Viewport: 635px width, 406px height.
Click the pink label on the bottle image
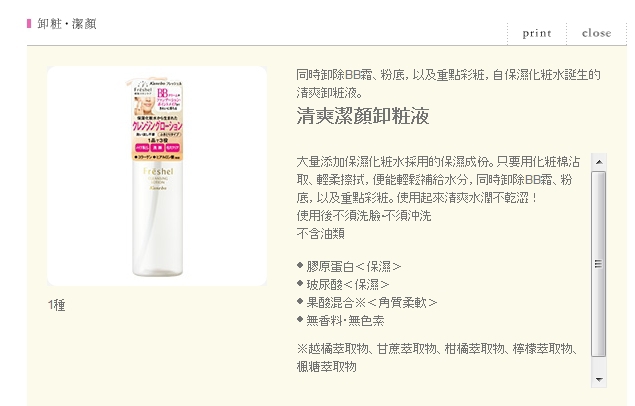(157, 121)
